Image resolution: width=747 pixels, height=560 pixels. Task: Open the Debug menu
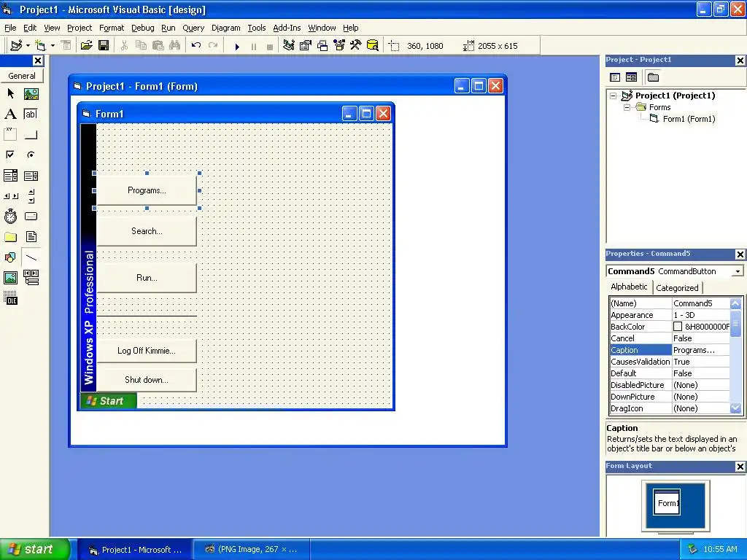(x=142, y=28)
